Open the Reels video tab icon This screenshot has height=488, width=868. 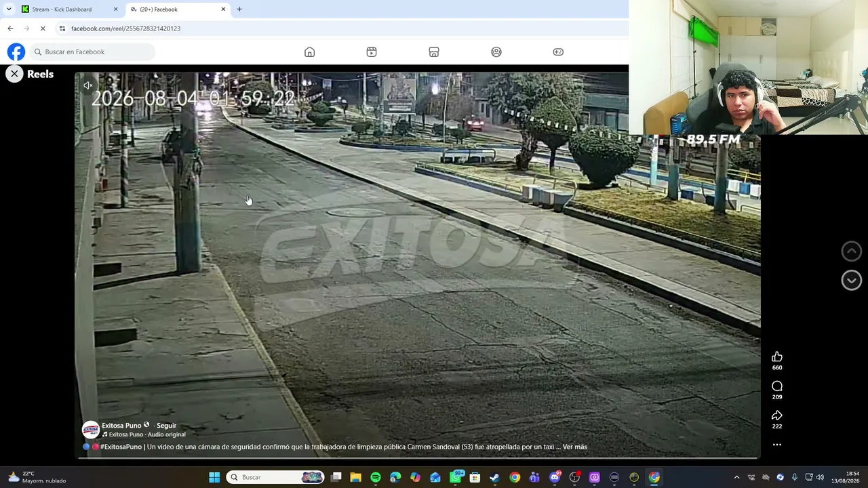click(372, 52)
